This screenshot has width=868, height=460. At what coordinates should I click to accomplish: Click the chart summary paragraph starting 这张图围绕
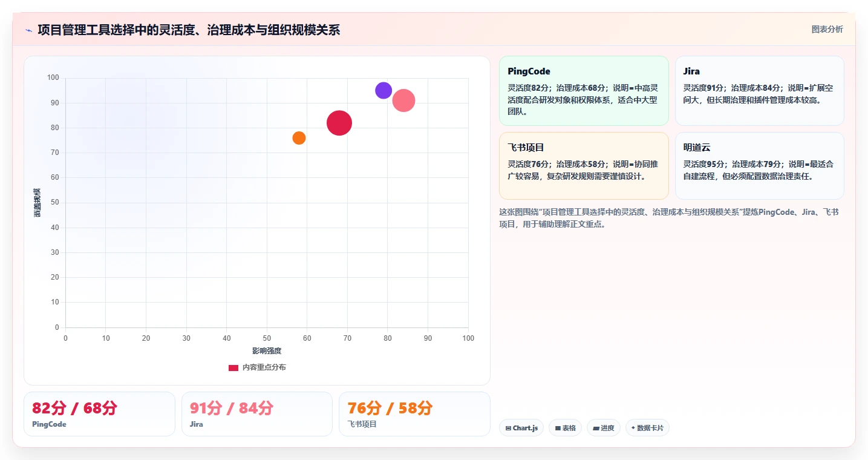668,218
